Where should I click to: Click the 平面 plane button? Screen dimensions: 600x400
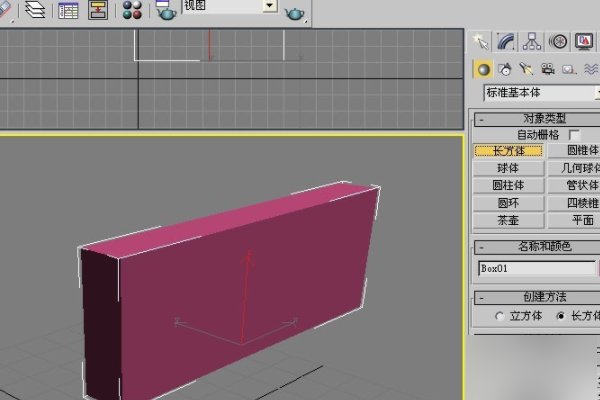pos(574,220)
